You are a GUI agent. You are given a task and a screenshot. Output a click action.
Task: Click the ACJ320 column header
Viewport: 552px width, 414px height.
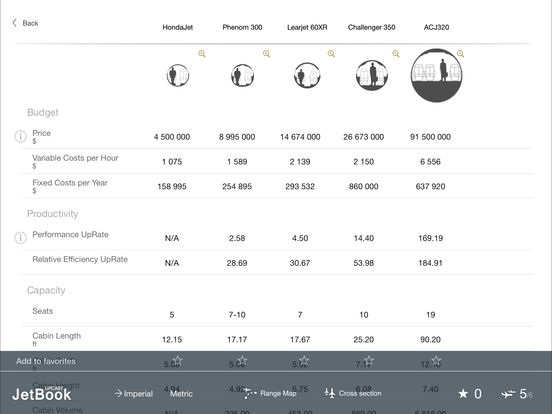tap(436, 27)
